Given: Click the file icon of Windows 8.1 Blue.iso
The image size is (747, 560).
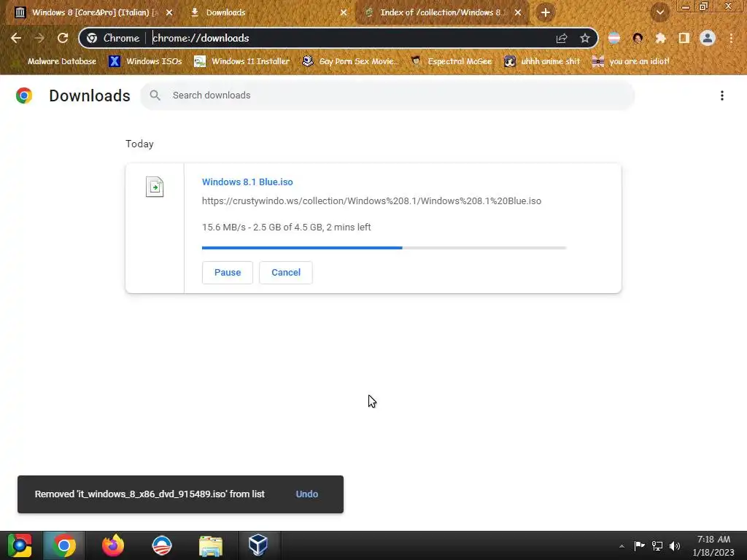Looking at the screenshot, I should click(155, 187).
